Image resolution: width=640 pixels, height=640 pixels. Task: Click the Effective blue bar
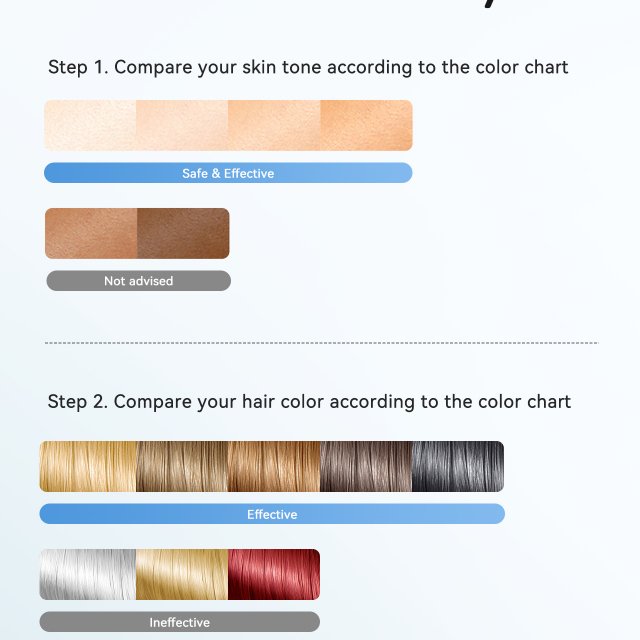272,514
